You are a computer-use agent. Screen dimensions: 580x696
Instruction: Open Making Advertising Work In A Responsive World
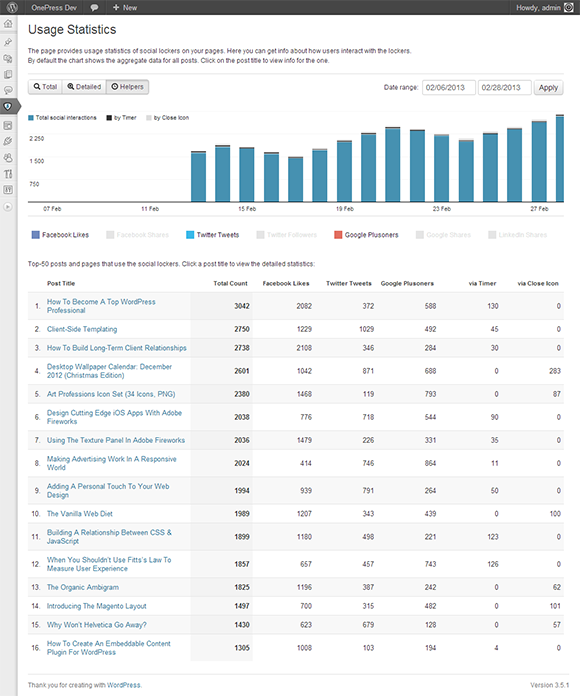click(x=112, y=463)
